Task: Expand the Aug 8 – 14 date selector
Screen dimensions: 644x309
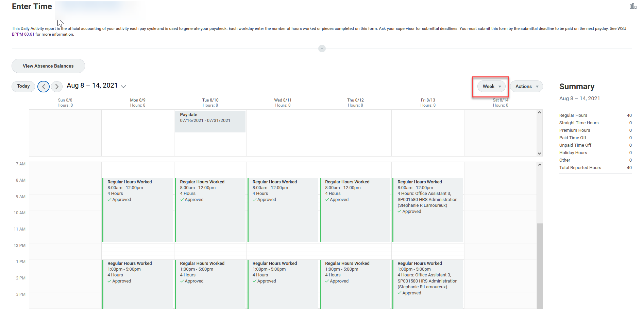Action: point(123,86)
